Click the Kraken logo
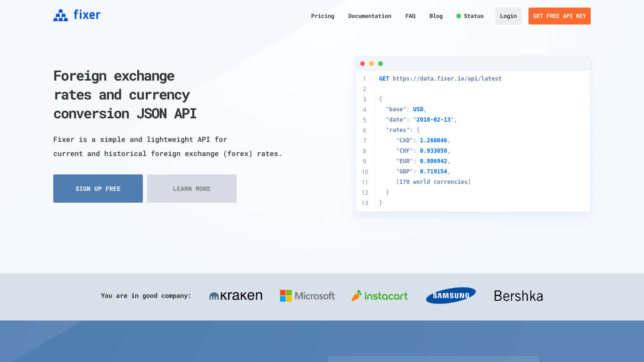 pos(236,296)
